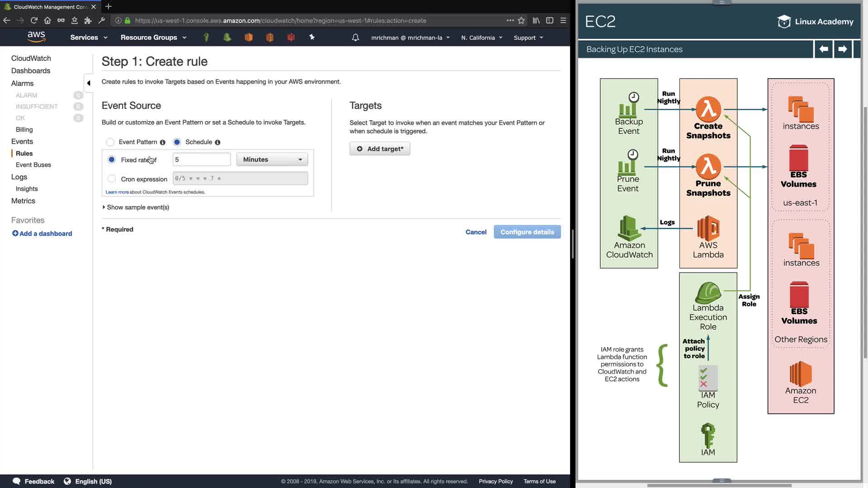Click the Add target button
868x488 pixels.
pyautogui.click(x=380, y=149)
